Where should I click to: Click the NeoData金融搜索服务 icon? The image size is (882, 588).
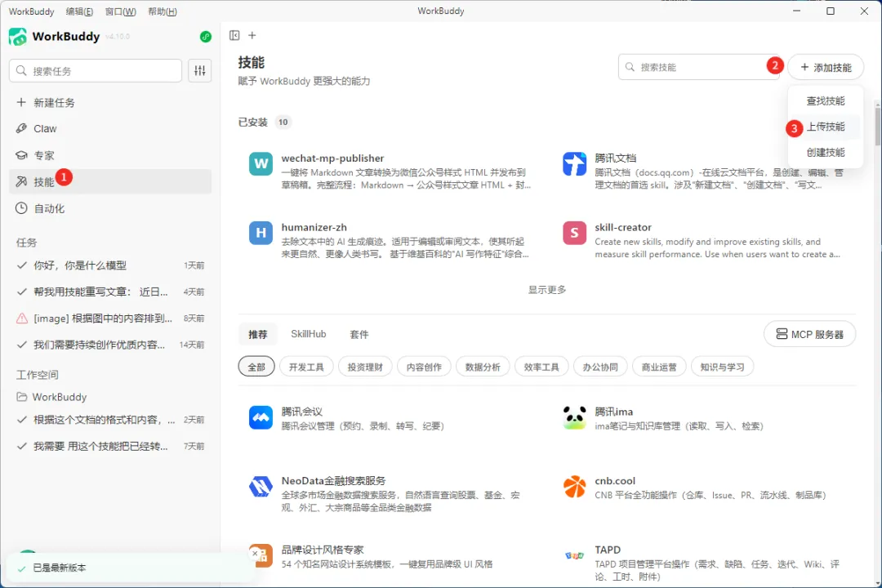tap(261, 487)
